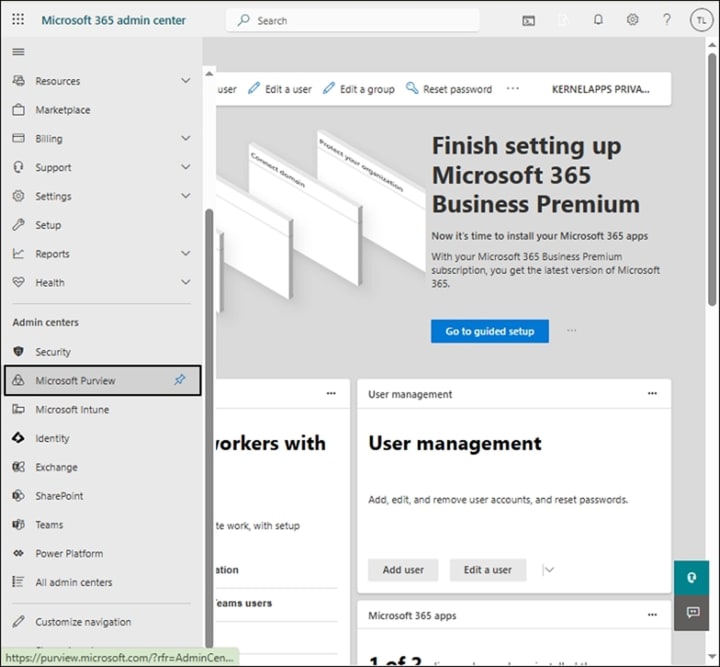Expand the Billing section chevron
720x667 pixels.
(186, 138)
